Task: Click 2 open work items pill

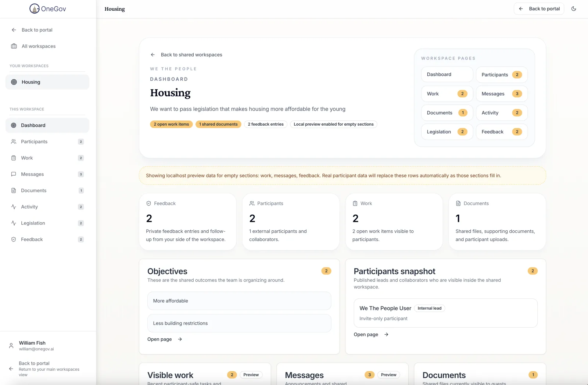Action: (171, 124)
